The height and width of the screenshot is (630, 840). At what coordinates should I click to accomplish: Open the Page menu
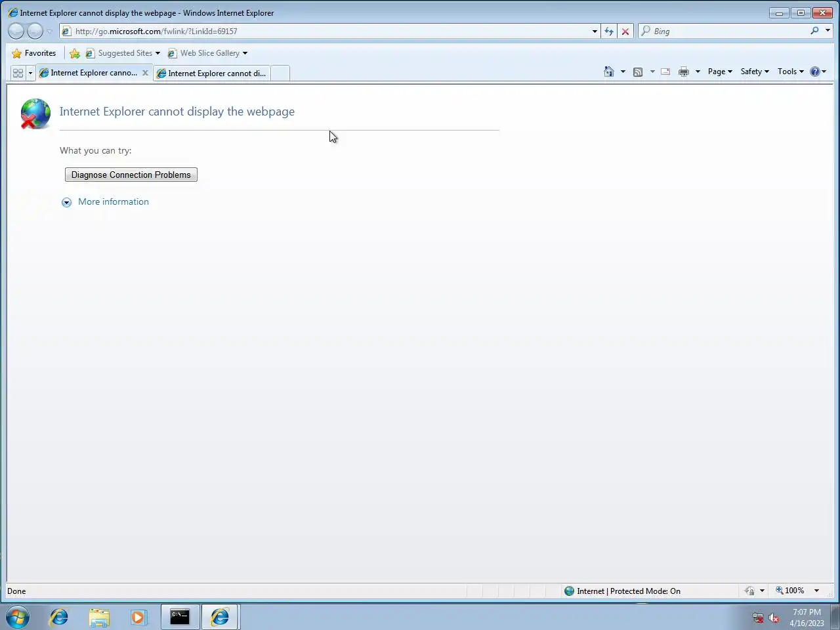tap(720, 72)
